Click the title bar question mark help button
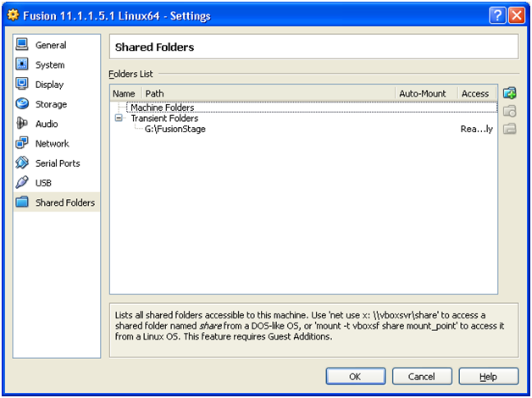532x398 pixels. pyautogui.click(x=497, y=15)
